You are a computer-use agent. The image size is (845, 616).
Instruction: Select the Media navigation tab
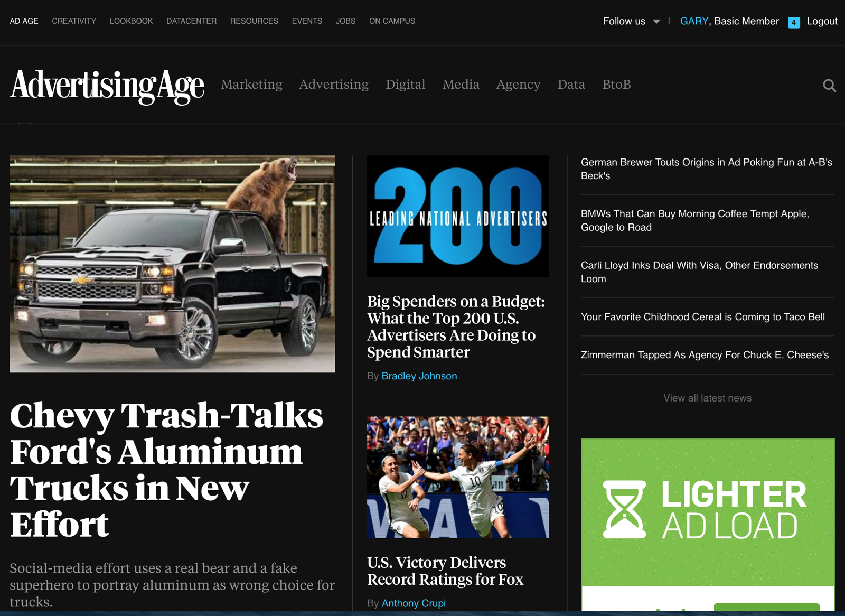click(461, 85)
